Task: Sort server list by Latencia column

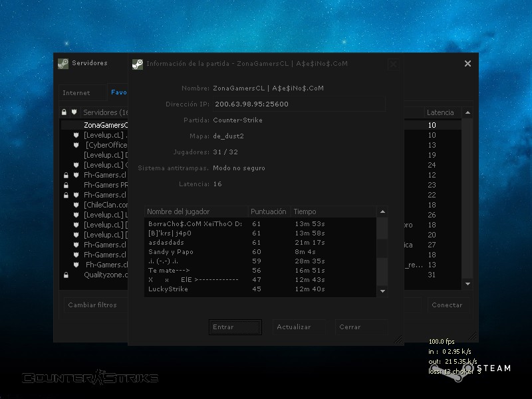Action: 442,112
